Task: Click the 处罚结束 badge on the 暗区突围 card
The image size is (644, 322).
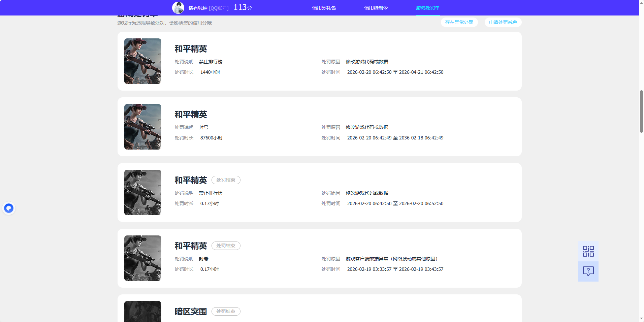Action: click(x=226, y=311)
